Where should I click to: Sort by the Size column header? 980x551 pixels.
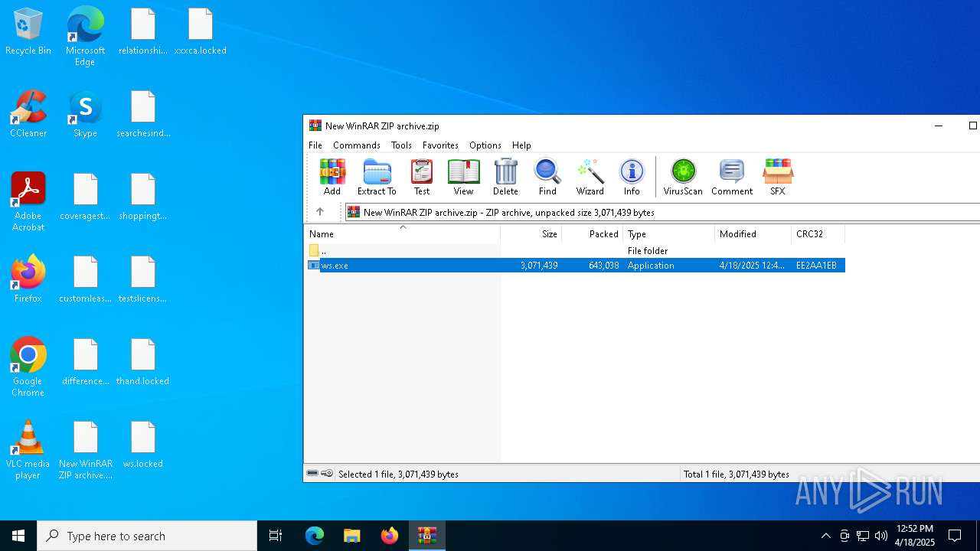coord(531,234)
